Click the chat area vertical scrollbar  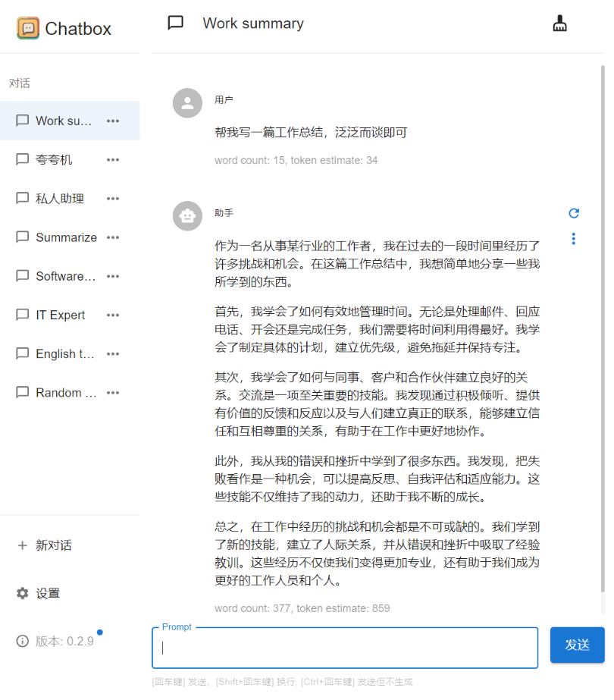click(603, 328)
